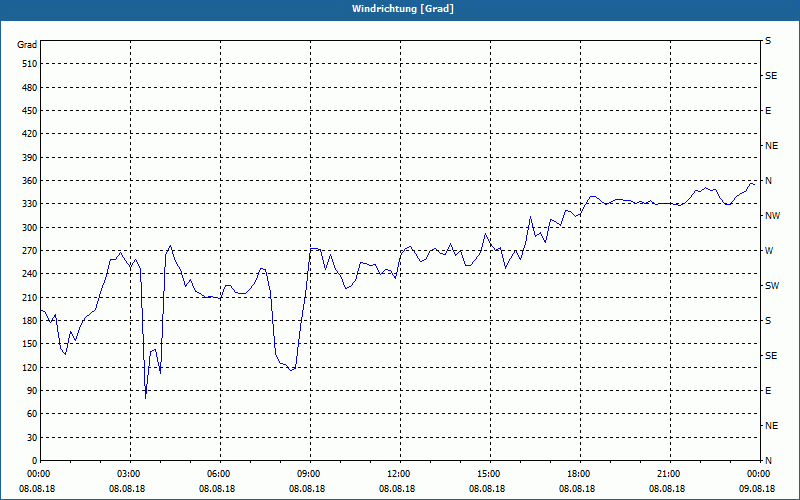Click the "00:00" time label above 09.08.18
The height and width of the screenshot is (500, 800).
coord(757,474)
